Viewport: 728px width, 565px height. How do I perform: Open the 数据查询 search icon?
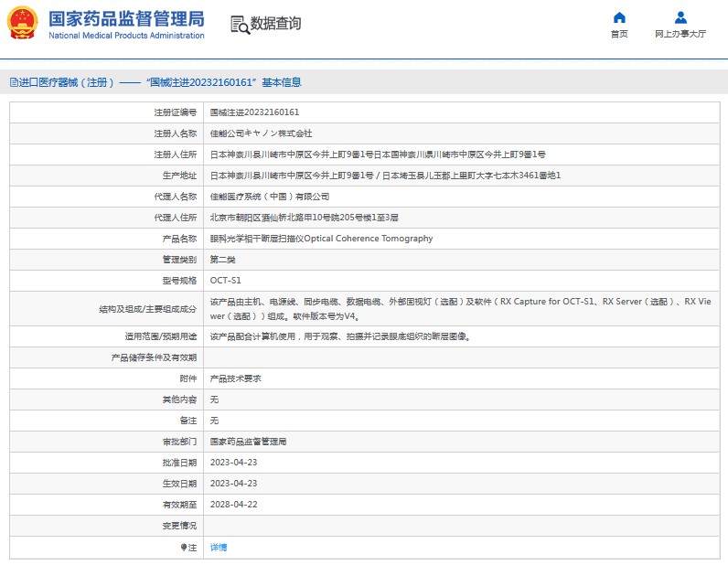pyautogui.click(x=240, y=25)
